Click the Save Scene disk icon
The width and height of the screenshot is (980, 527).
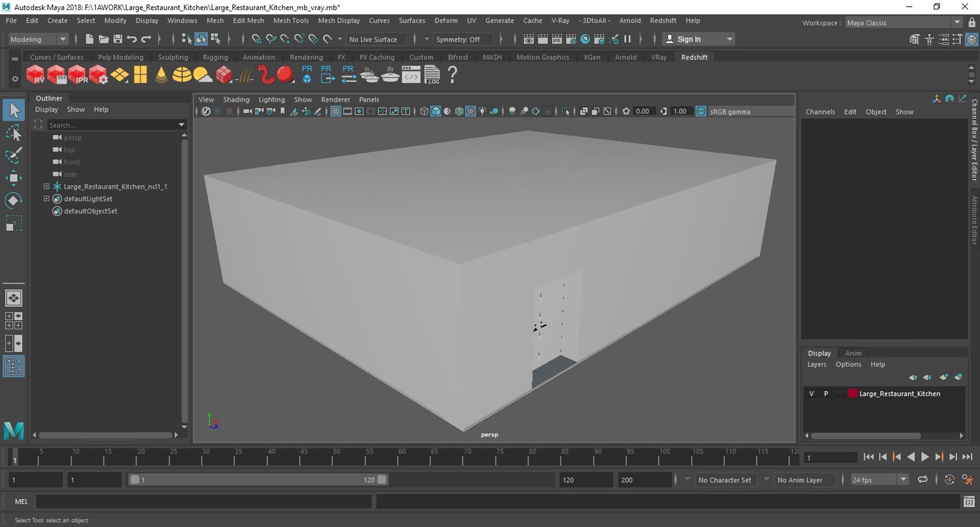(117, 39)
